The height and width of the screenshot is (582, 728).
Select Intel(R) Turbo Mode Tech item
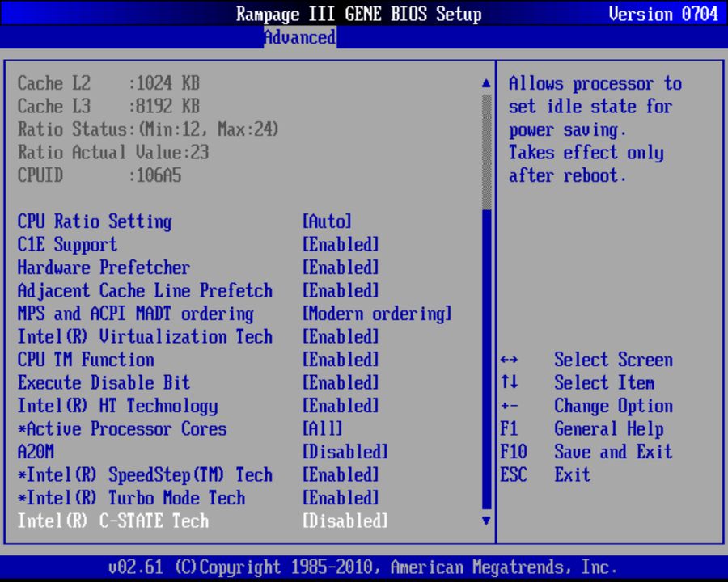coord(131,498)
